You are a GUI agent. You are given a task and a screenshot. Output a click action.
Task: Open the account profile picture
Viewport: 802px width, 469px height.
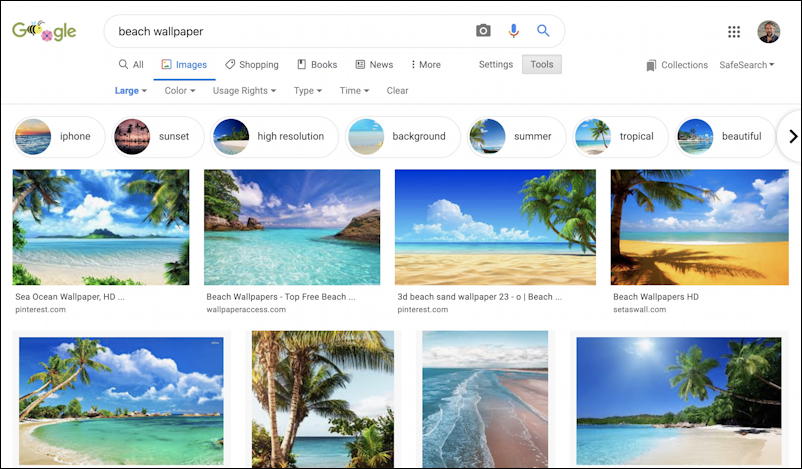pyautogui.click(x=768, y=32)
